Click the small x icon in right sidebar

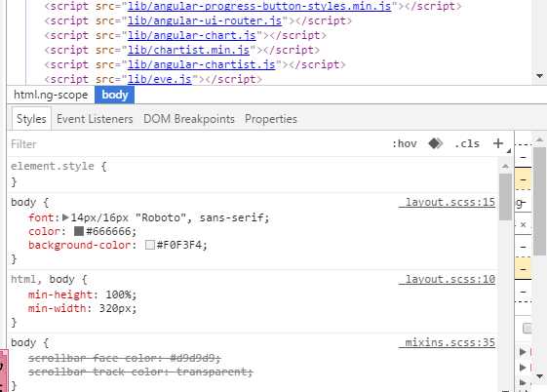click(x=523, y=224)
